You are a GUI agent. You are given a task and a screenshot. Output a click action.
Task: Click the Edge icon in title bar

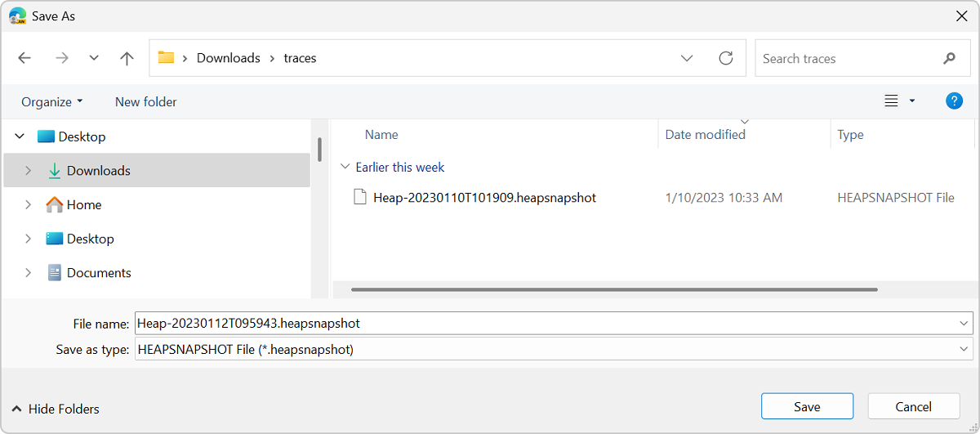(x=17, y=16)
